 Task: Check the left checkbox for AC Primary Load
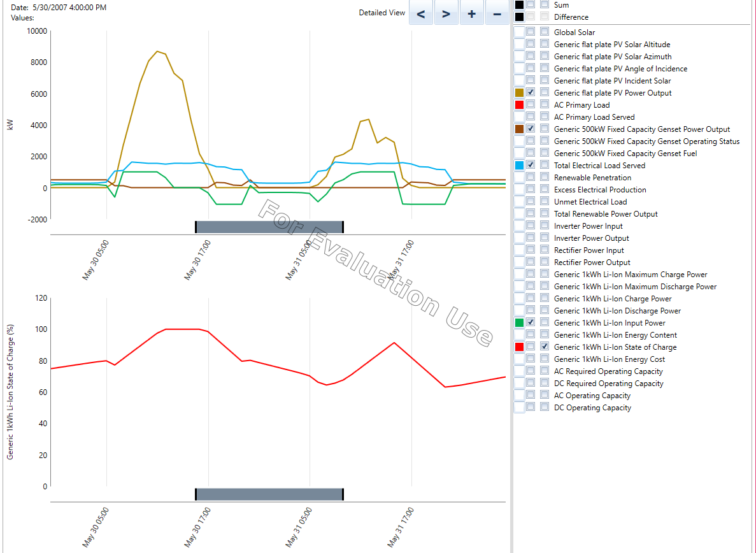point(531,104)
